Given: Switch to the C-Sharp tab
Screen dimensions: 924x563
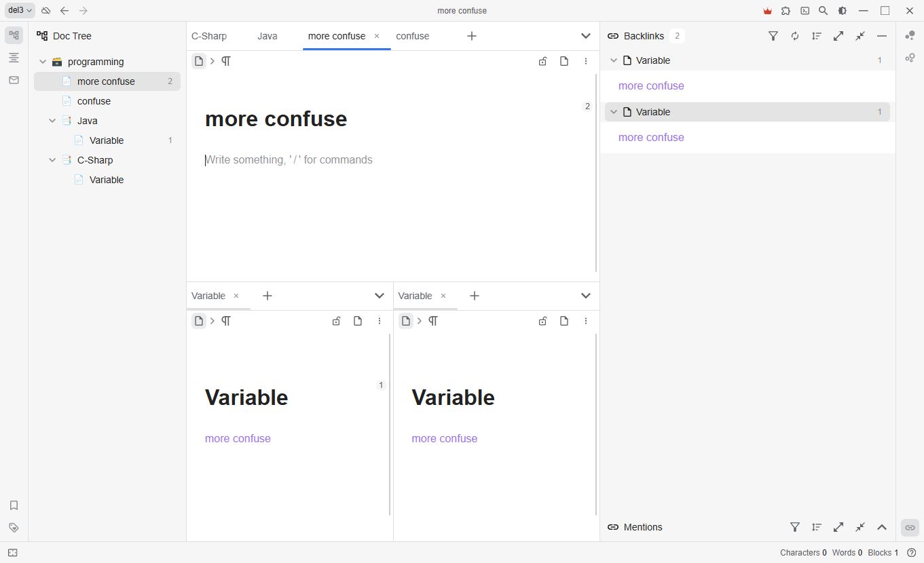Looking at the screenshot, I should pos(209,36).
